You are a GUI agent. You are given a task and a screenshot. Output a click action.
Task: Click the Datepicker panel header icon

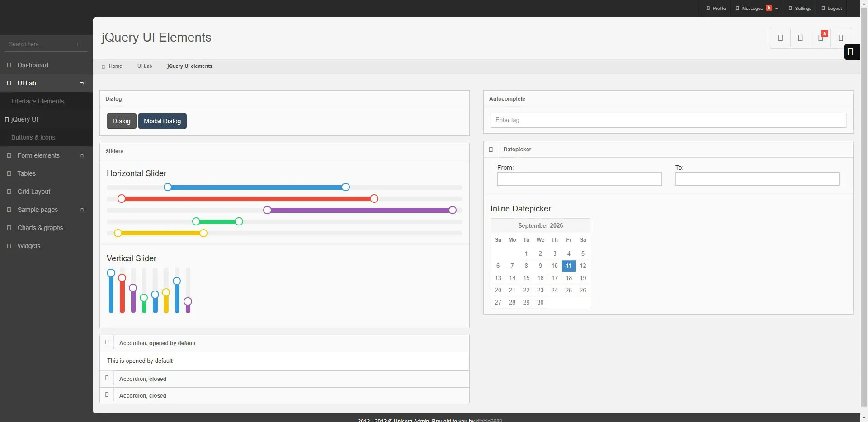point(491,150)
